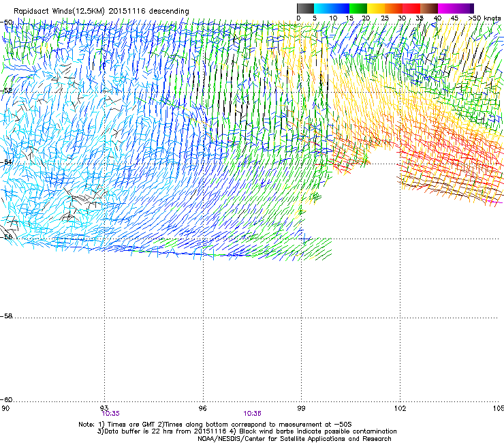Click the '90' longitude axis label
This screenshot has width=504, height=443.
click(x=5, y=408)
